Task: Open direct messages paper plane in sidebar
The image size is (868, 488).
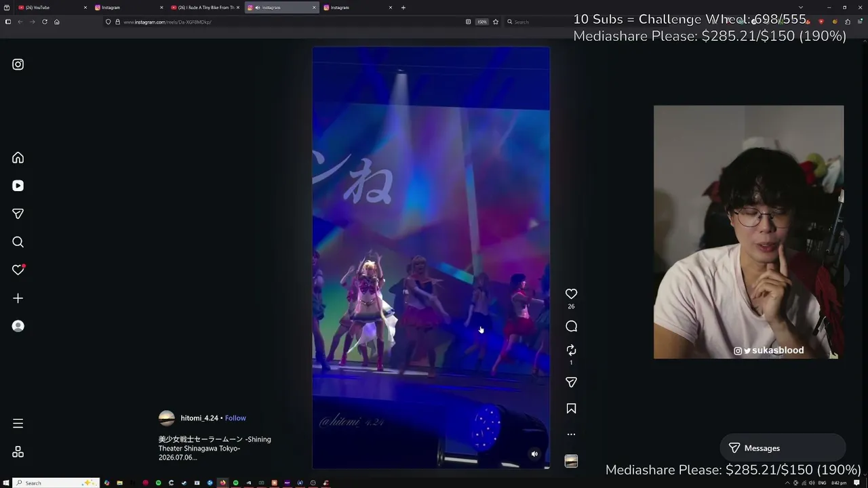Action: (18, 214)
